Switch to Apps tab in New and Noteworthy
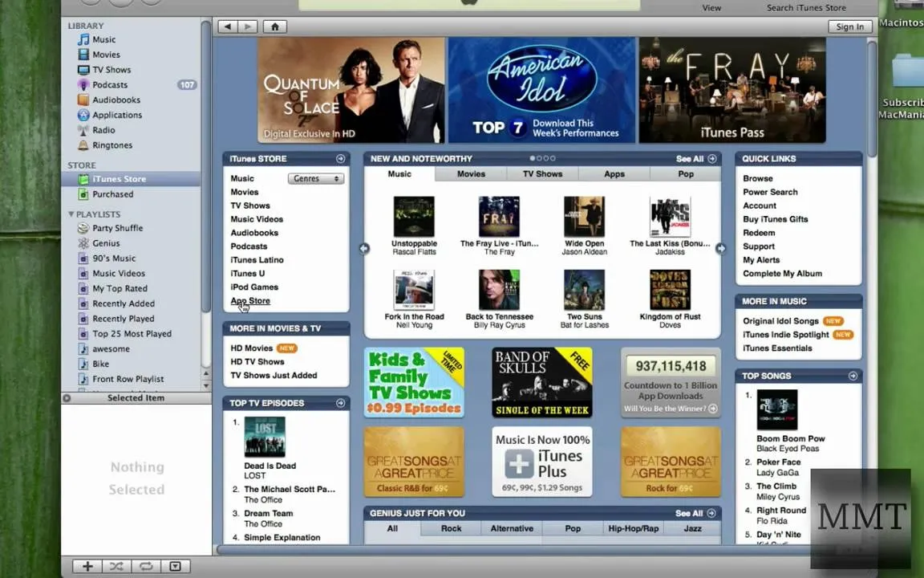 (614, 174)
